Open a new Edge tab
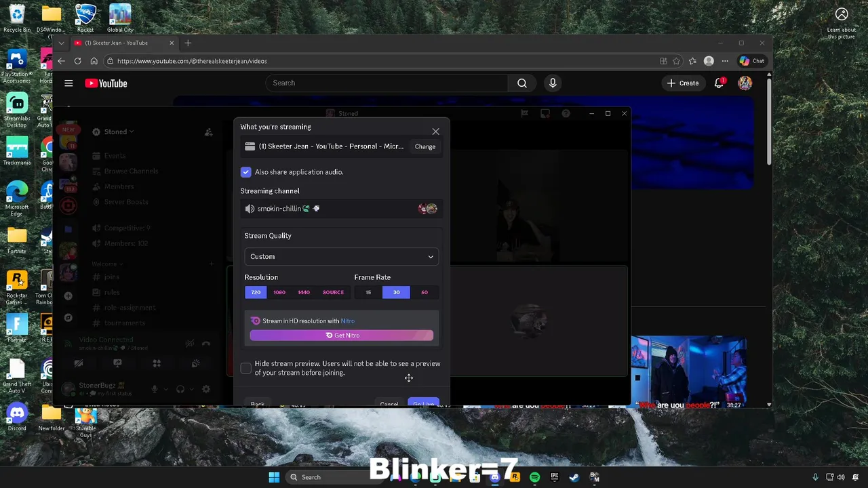Image resolution: width=868 pixels, height=488 pixels. click(188, 43)
